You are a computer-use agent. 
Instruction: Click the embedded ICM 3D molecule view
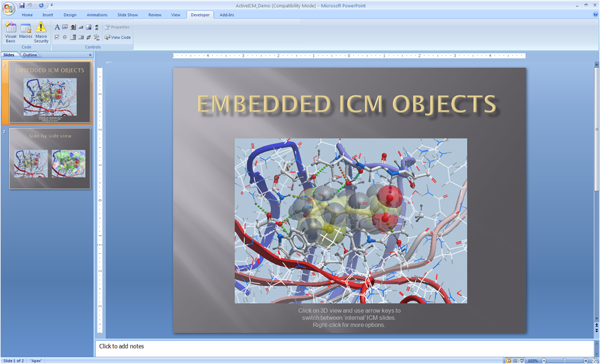point(351,221)
